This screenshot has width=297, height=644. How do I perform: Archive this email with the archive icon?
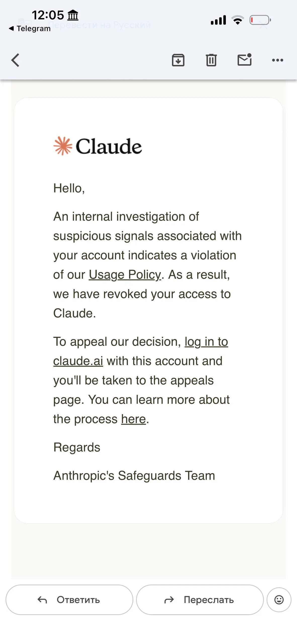coord(178,60)
